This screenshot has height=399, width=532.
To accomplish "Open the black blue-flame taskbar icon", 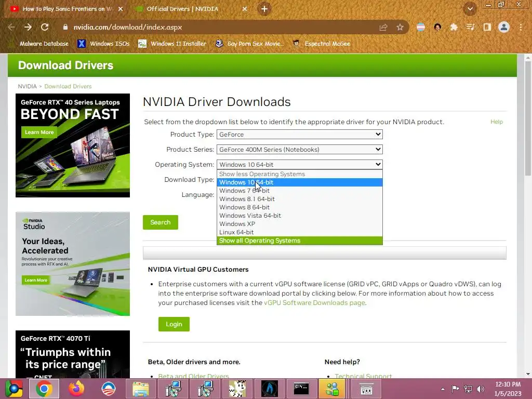I will click(x=270, y=389).
